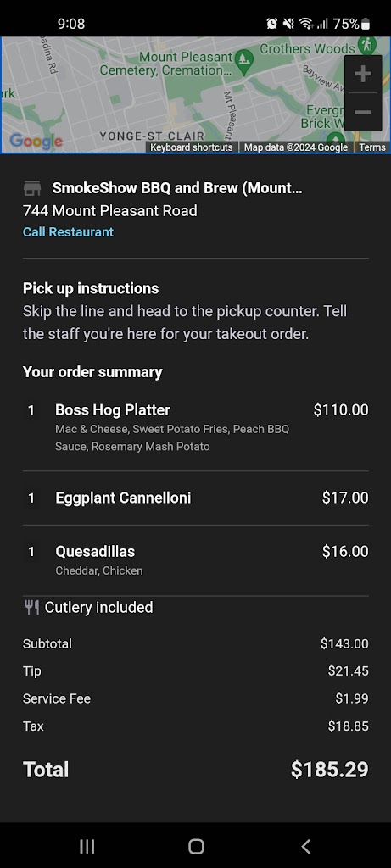Call the restaurant via Call Restaurant link

pyautogui.click(x=68, y=232)
